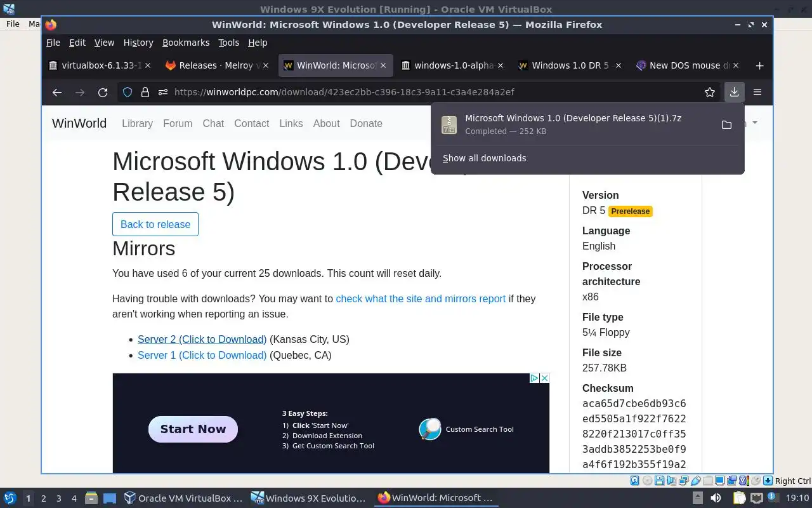Viewport: 812px width, 508px height.
Task: Open the Firefox History menu
Action: pyautogui.click(x=138, y=43)
